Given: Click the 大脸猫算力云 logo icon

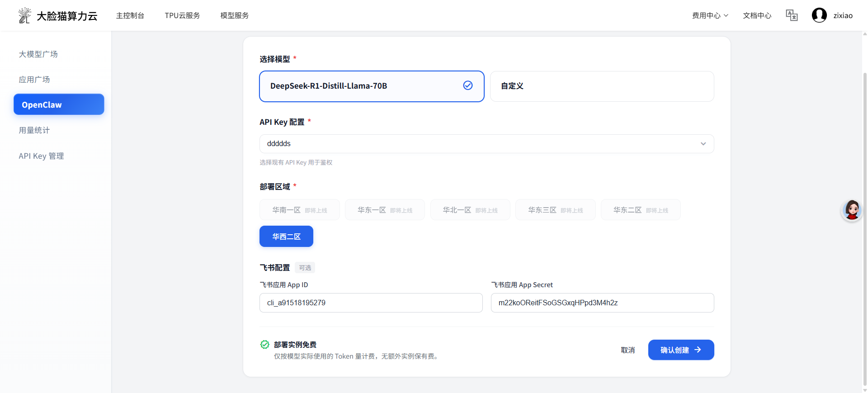Looking at the screenshot, I should point(24,15).
